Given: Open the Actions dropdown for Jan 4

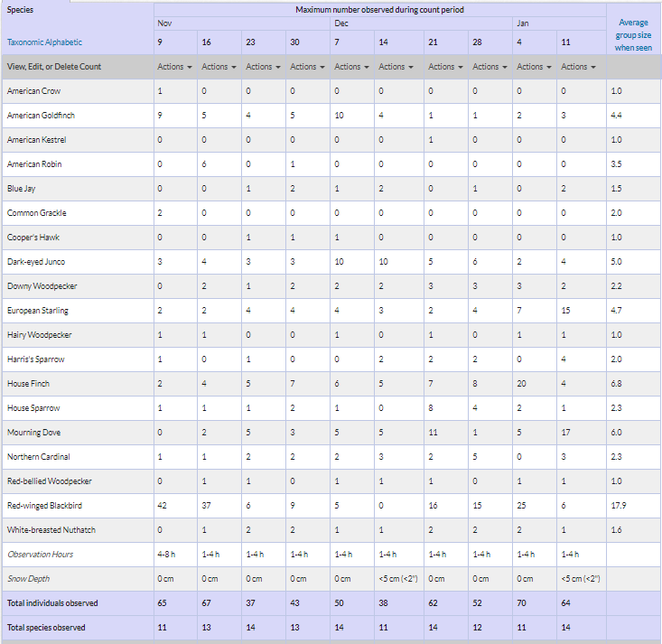Looking at the screenshot, I should coord(534,67).
